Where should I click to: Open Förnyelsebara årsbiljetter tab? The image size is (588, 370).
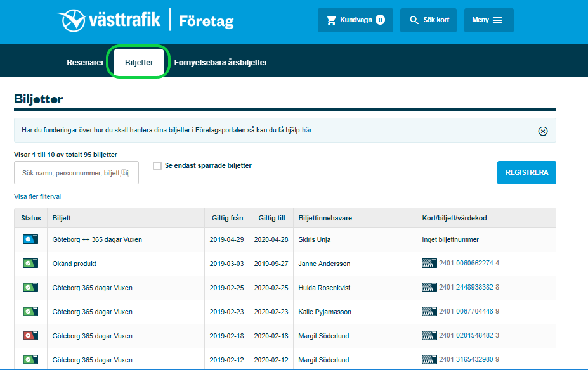click(221, 63)
